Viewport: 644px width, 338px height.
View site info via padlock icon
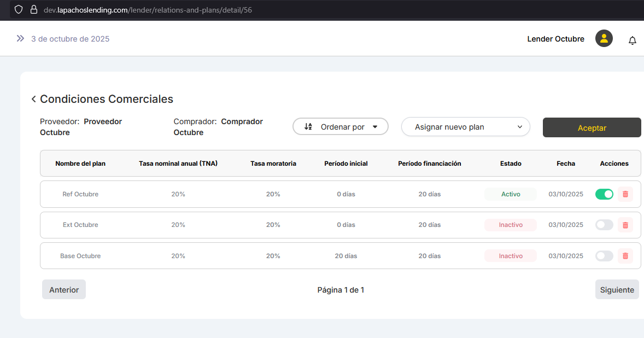[x=34, y=10]
